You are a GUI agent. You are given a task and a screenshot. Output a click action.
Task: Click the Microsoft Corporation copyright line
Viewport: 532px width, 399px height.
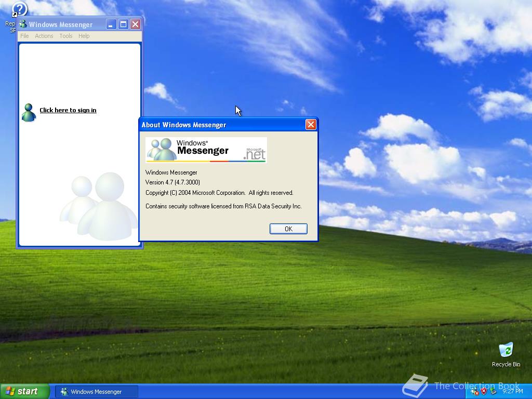219,193
